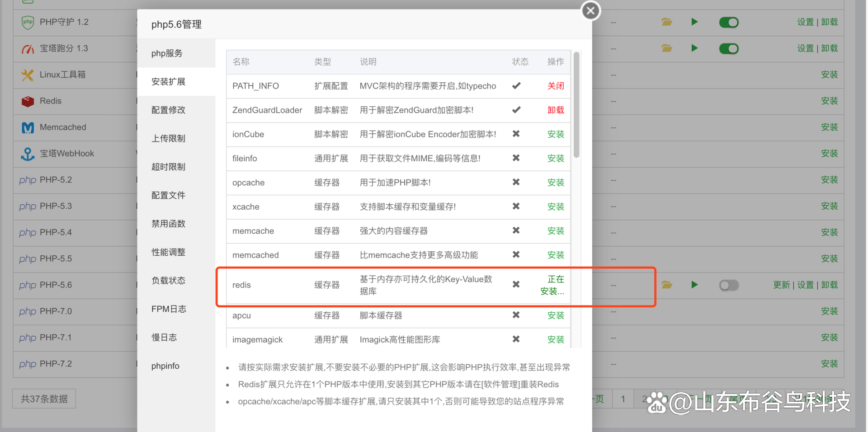Click the 共37条数据 record count
Screen dimensions: 868x432
(44, 399)
